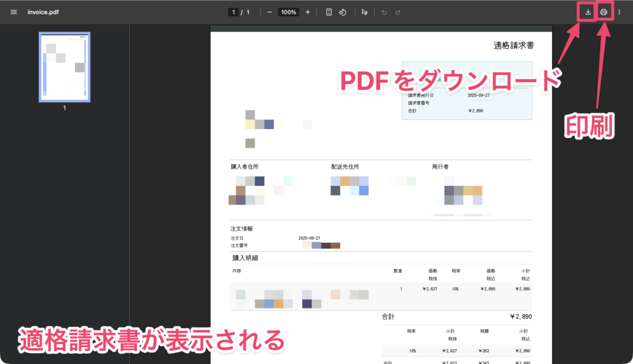
Task: Print the invoice with the printer icon
Action: [x=603, y=12]
